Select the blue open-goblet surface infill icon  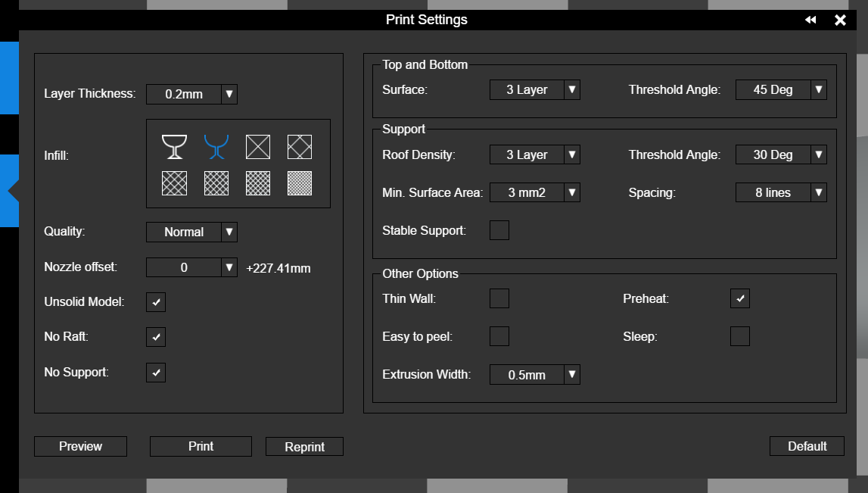point(216,147)
